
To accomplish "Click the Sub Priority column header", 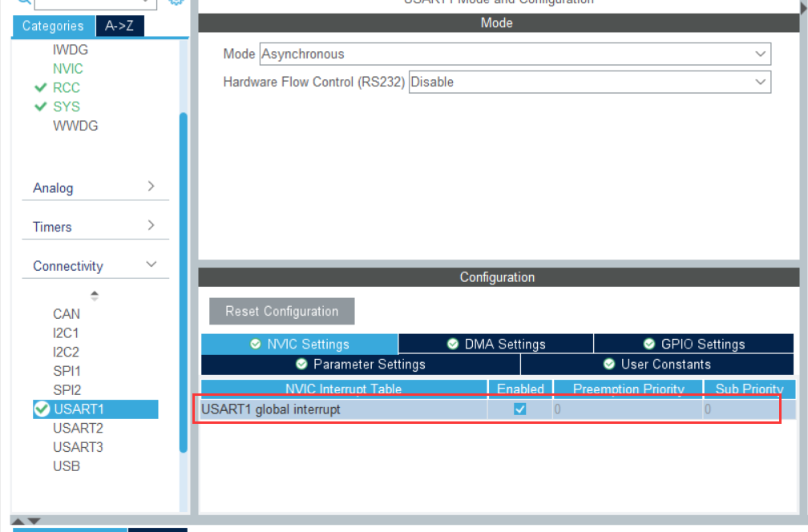I will click(749, 389).
